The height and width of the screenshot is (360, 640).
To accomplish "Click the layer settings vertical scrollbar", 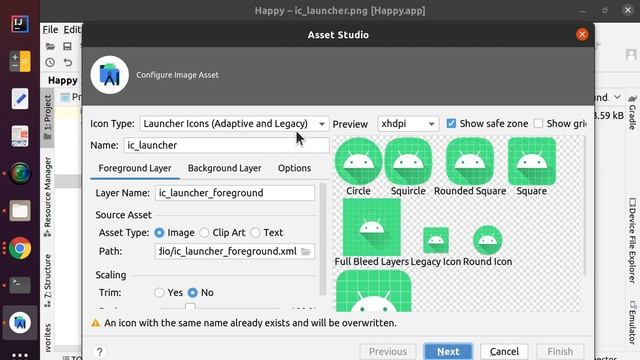I will tap(322, 240).
